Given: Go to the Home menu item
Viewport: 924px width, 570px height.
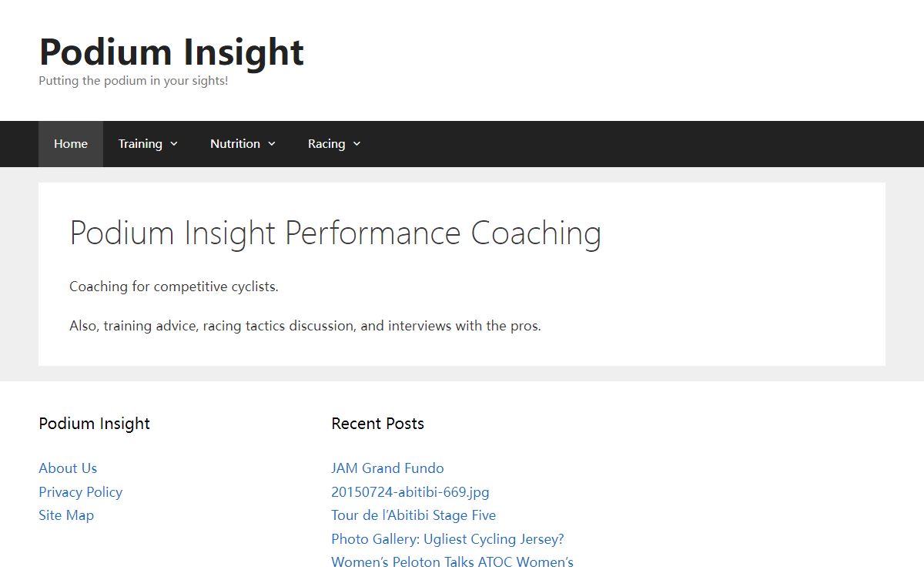Looking at the screenshot, I should click(x=71, y=144).
